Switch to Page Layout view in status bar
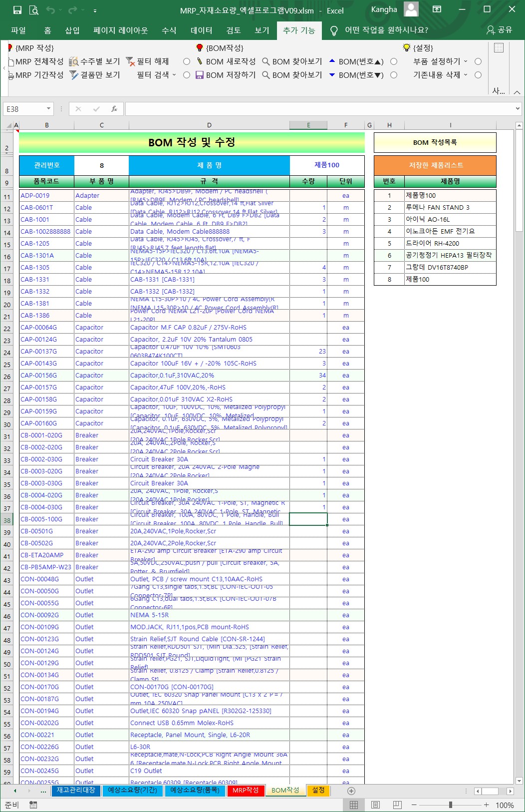This screenshot has height=812, width=525. [x=376, y=805]
